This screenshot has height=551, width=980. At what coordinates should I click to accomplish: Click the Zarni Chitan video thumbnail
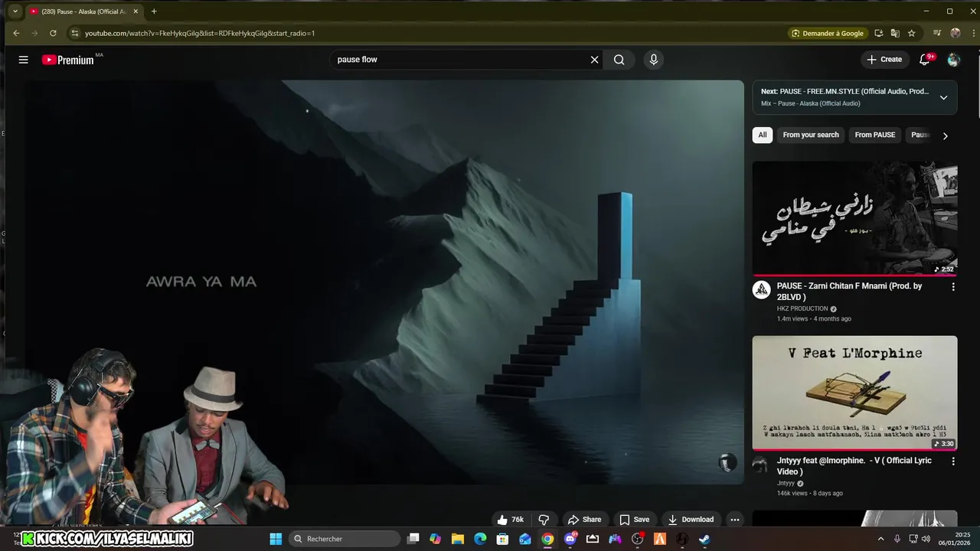tap(854, 218)
